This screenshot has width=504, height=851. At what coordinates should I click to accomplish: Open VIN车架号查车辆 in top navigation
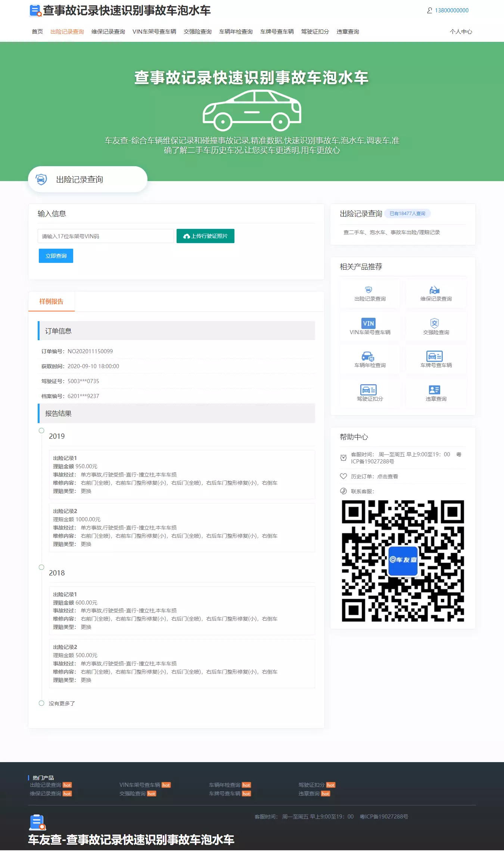pos(154,32)
